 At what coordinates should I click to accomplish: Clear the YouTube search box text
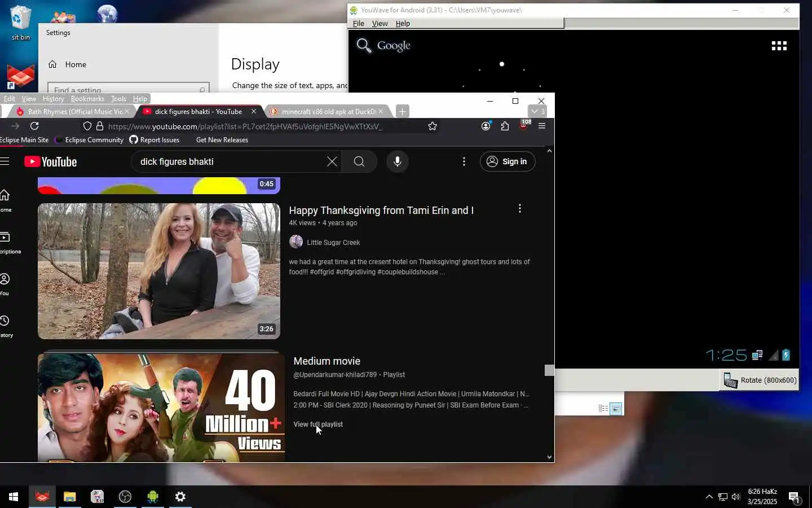[x=332, y=162]
